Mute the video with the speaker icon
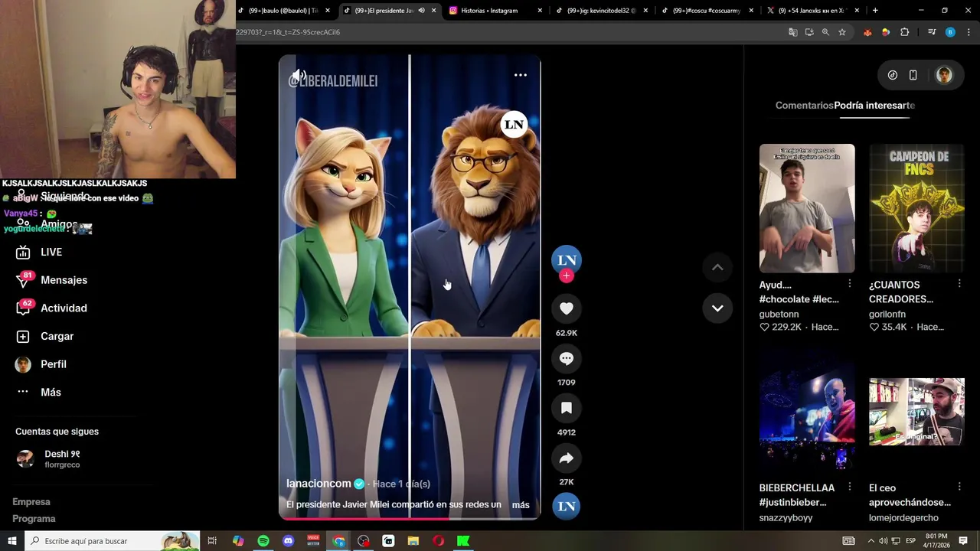 point(299,76)
